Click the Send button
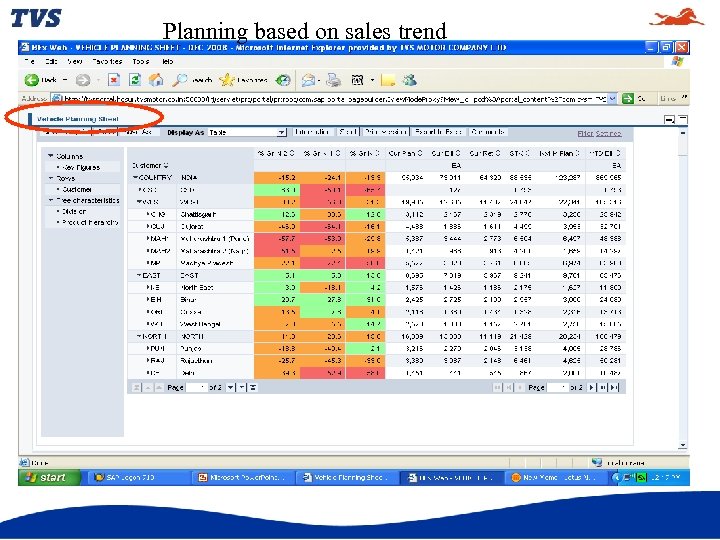 348,132
